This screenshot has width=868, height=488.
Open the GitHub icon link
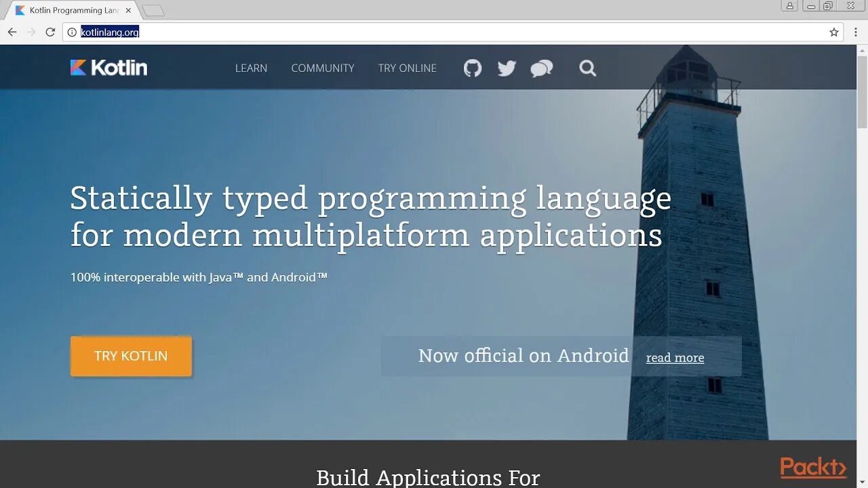[473, 68]
